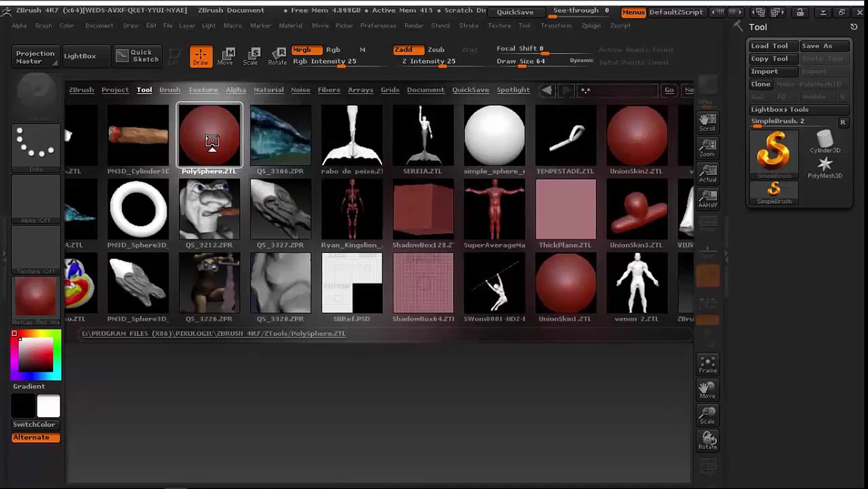Image resolution: width=868 pixels, height=489 pixels.
Task: Select the SuperAverageMan thumbnail
Action: (494, 209)
